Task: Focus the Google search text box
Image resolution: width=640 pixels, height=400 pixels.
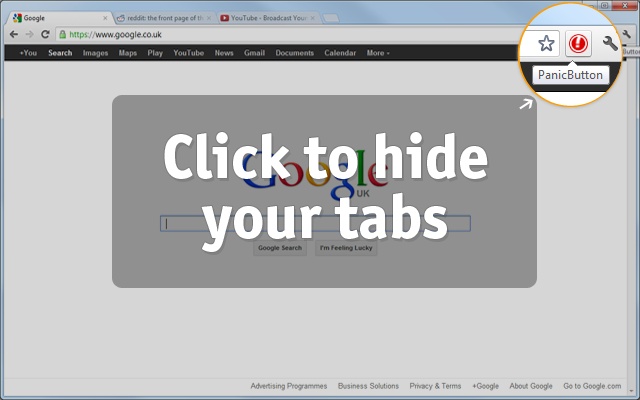Action: tap(315, 224)
